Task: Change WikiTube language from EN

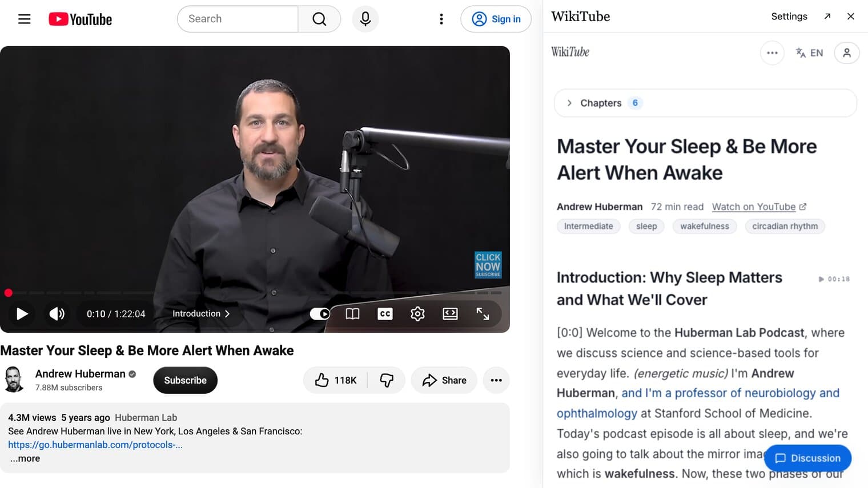Action: click(809, 53)
